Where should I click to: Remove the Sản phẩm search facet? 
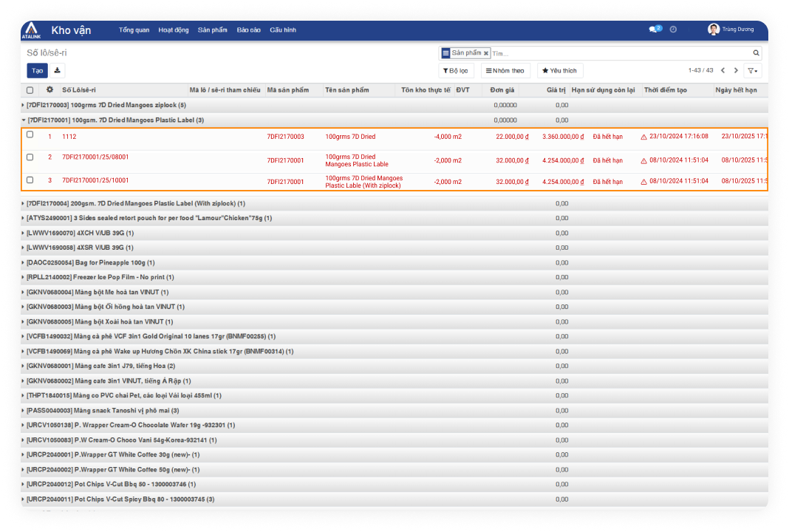pos(486,53)
